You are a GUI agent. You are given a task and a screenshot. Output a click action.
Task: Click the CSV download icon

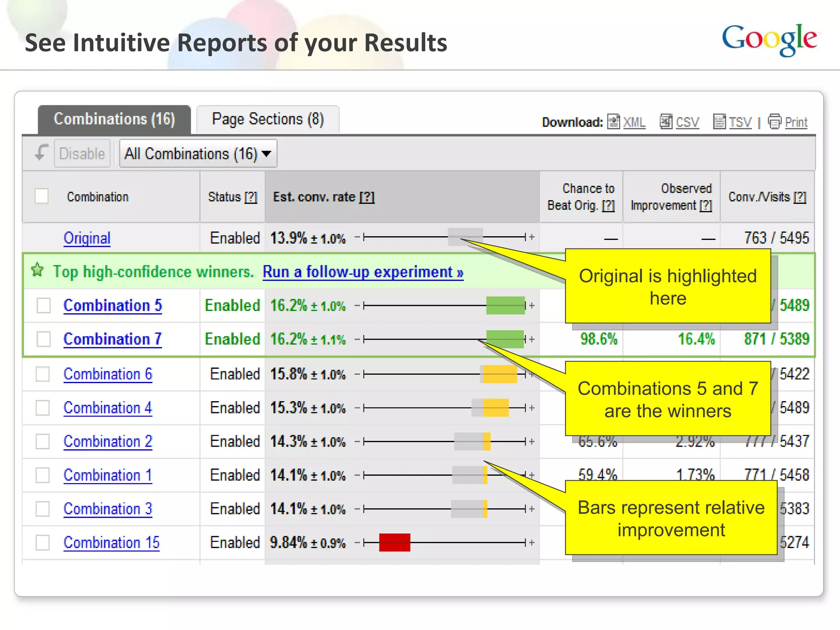point(666,122)
